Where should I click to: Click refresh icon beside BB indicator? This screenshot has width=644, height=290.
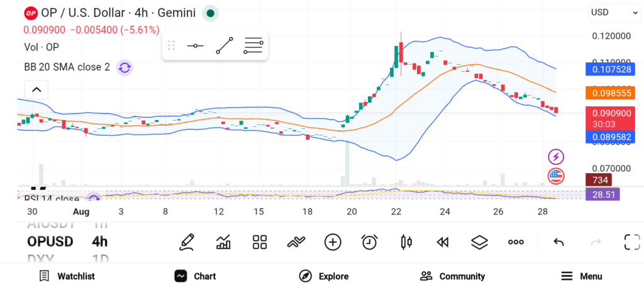click(125, 67)
